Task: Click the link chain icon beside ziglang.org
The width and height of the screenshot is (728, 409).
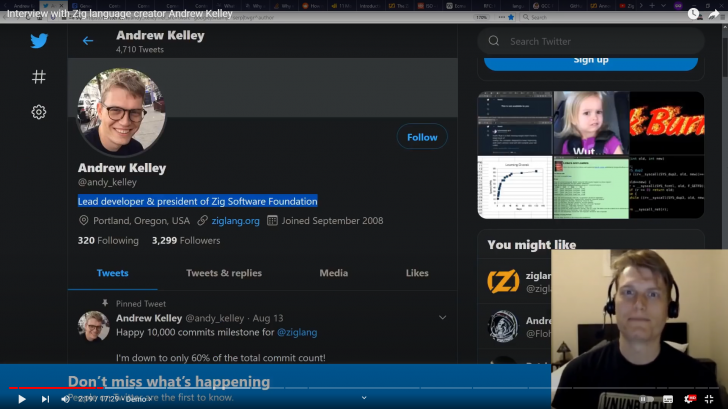Action: (202, 220)
